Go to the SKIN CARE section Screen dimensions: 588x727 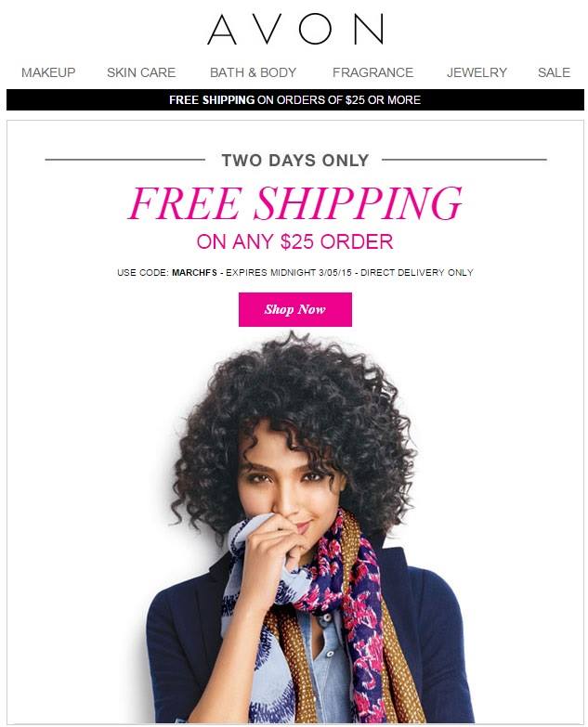tap(141, 72)
